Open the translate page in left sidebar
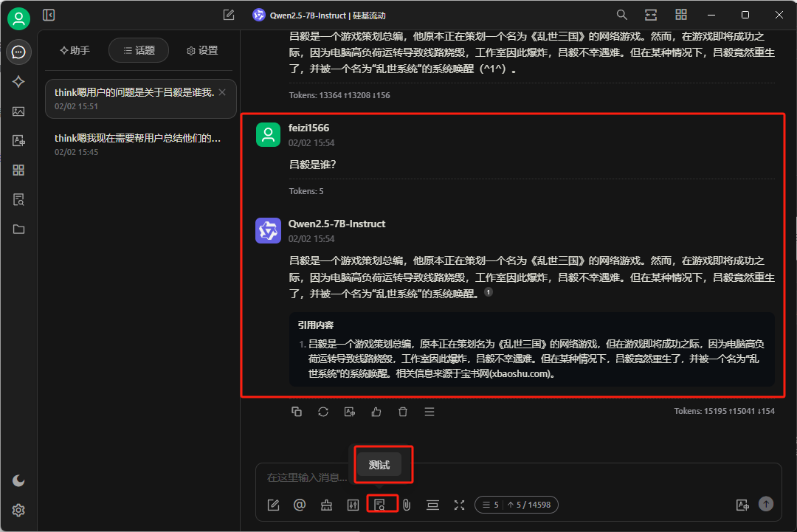 coord(18,141)
